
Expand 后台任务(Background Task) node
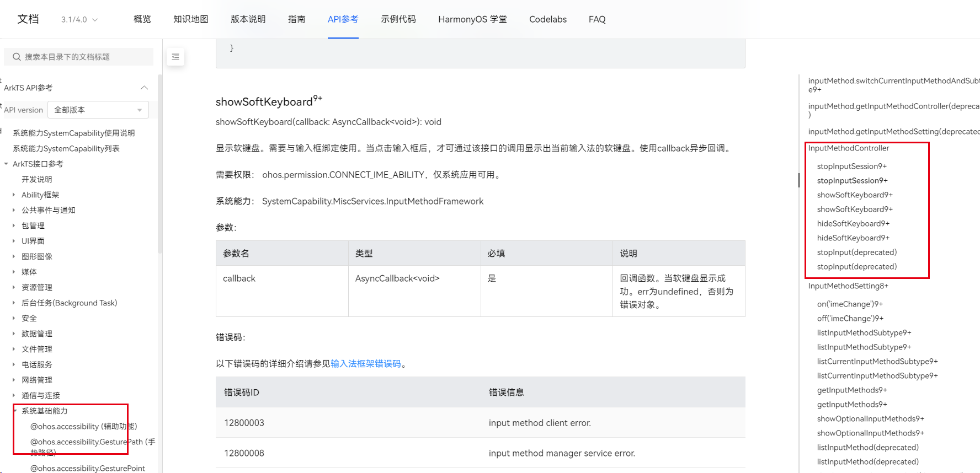[x=14, y=303]
